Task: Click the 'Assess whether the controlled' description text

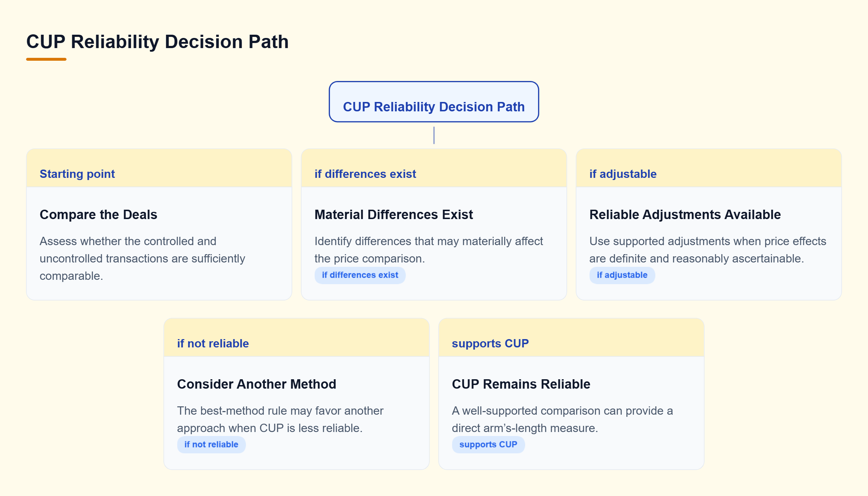Action: coord(142,258)
